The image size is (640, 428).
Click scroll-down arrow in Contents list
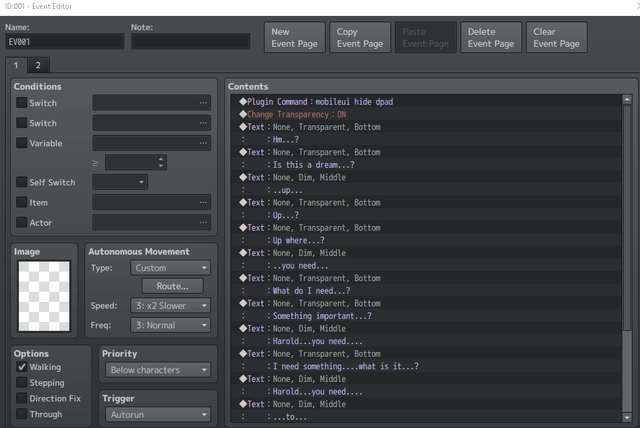tap(627, 417)
